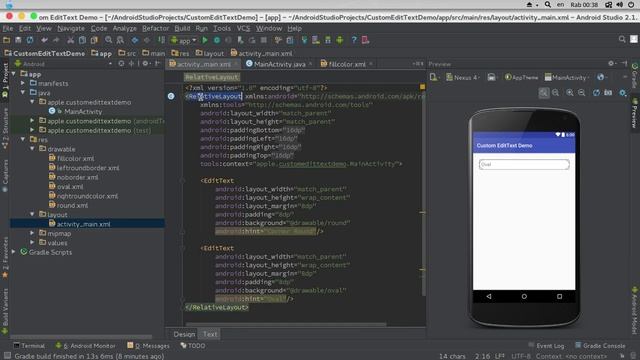Zoom out the layout preview

pyautogui.click(x=582, y=93)
